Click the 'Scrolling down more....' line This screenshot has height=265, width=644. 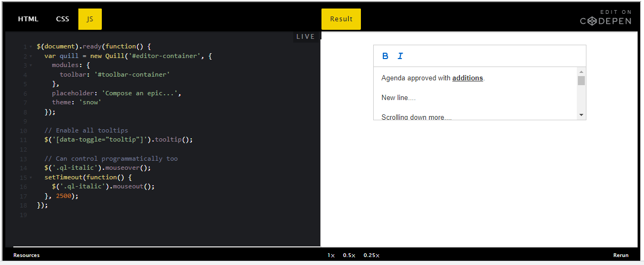(416, 117)
